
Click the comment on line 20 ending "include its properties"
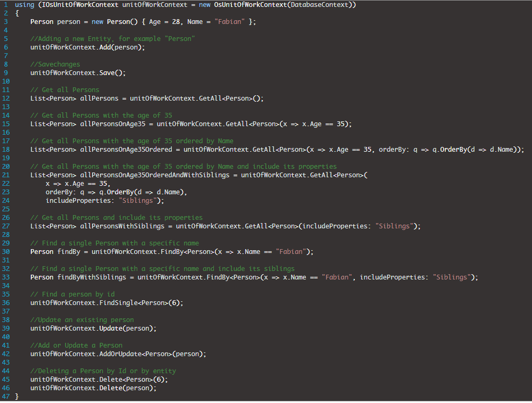(184, 166)
